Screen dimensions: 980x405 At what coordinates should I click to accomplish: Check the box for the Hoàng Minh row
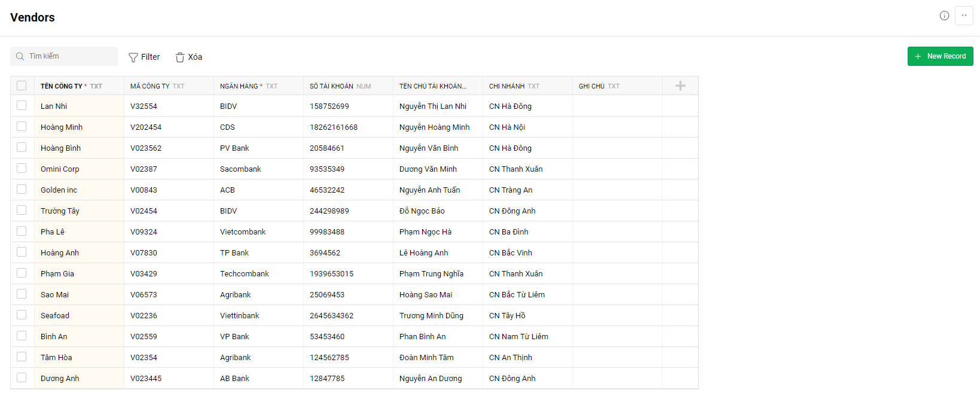pos(22,126)
